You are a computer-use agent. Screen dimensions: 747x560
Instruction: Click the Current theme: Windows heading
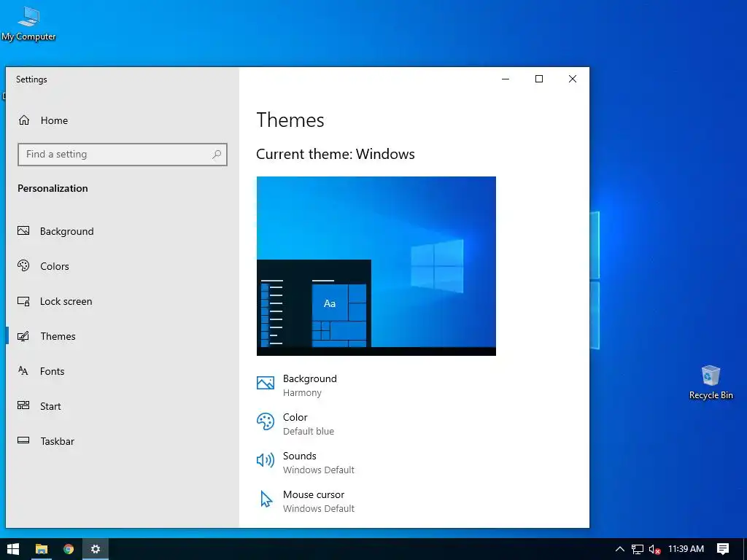point(336,154)
